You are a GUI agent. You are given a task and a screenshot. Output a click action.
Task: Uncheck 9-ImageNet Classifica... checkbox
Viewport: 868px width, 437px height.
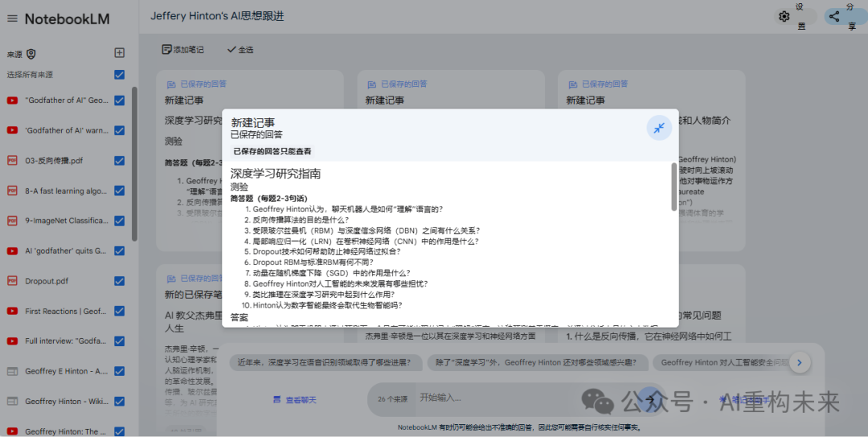click(x=119, y=221)
